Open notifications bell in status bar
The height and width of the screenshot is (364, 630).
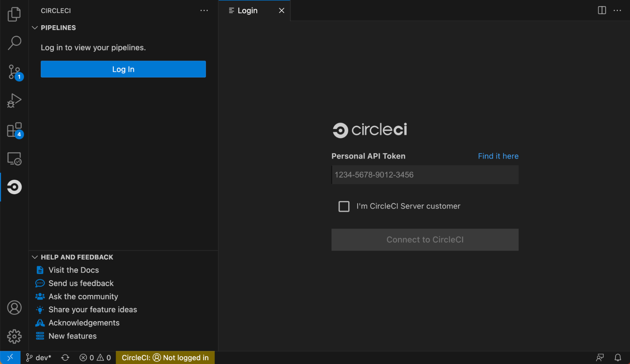point(618,358)
